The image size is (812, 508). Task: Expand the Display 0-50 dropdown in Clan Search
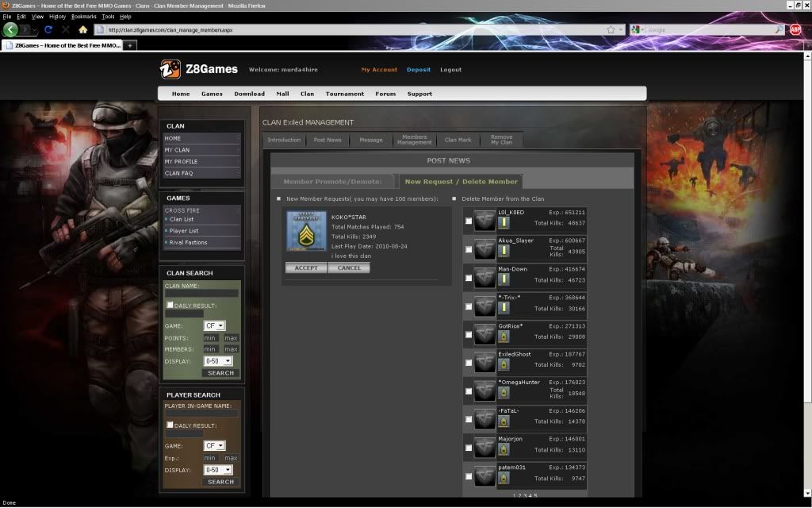(218, 361)
